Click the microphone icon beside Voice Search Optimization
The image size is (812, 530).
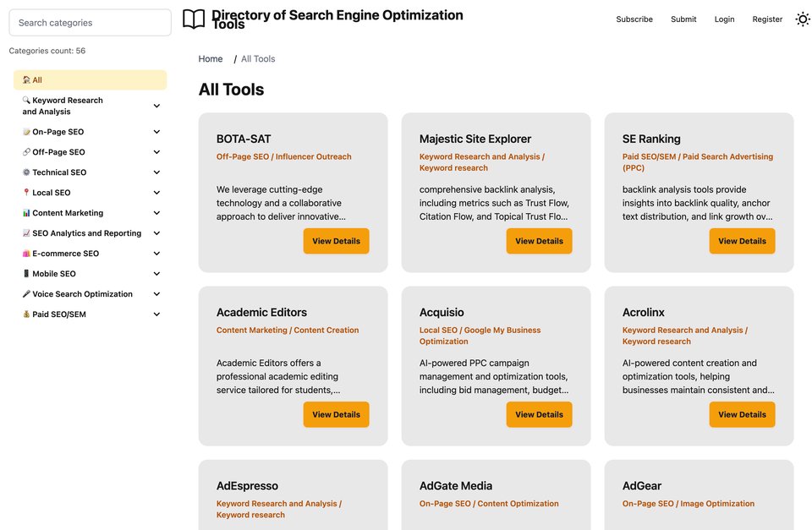pyautogui.click(x=26, y=293)
